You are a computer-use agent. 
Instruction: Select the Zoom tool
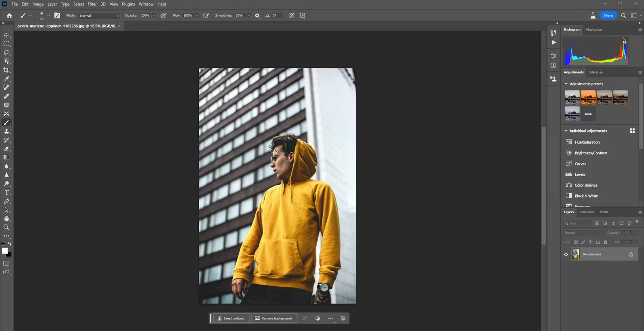6,227
